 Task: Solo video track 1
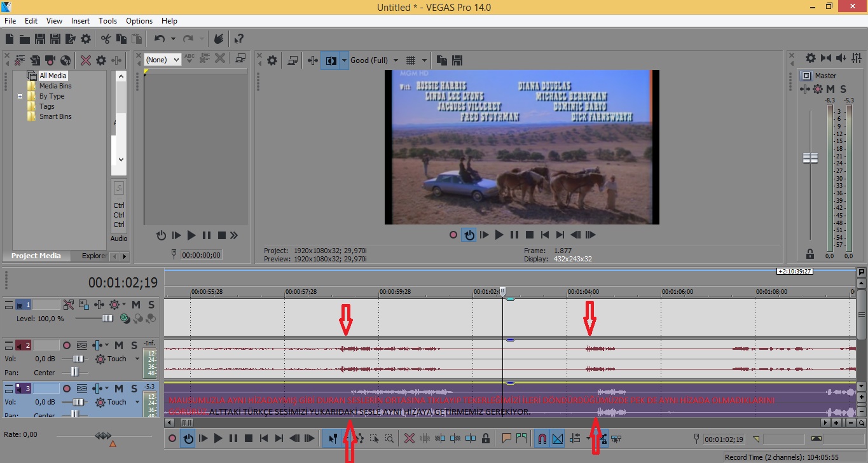click(151, 305)
